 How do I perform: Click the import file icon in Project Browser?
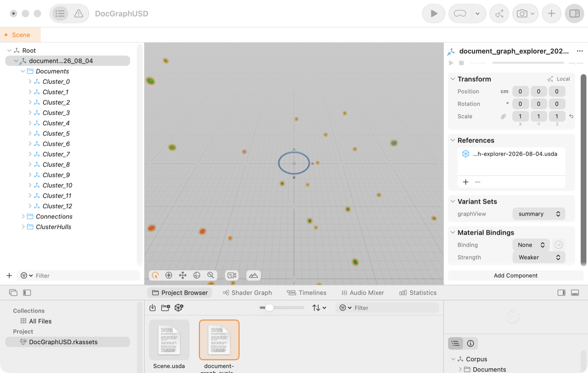153,308
